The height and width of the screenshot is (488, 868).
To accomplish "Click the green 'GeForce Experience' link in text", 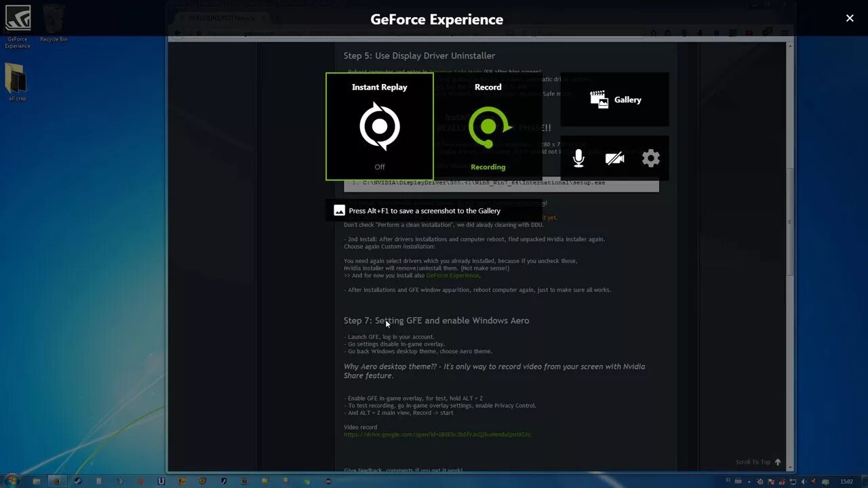I will 453,275.
